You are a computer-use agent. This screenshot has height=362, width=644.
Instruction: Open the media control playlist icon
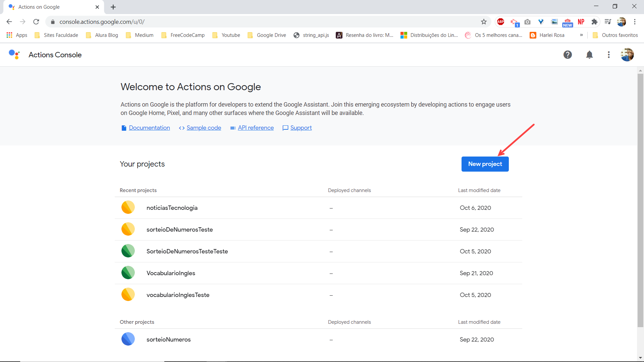coord(608,22)
